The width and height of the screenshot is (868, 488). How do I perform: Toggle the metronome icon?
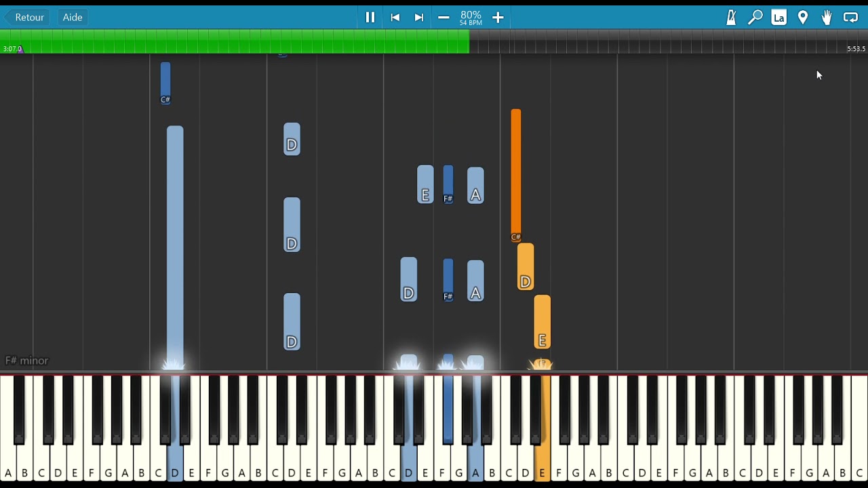click(x=731, y=18)
